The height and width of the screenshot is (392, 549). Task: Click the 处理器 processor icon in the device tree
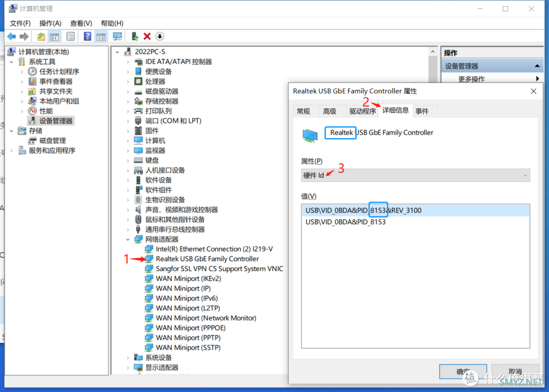[x=138, y=81]
